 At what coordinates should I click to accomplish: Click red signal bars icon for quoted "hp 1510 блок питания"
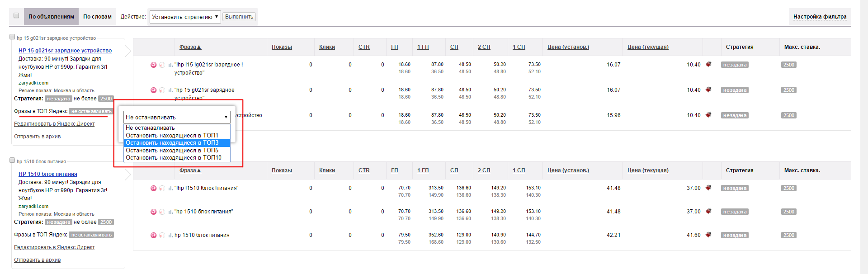162,212
